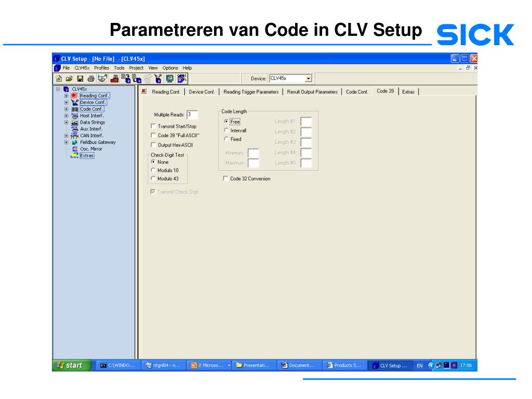The image size is (532, 399).
Task: Expand the Device Conf. tree node
Action: [66, 102]
